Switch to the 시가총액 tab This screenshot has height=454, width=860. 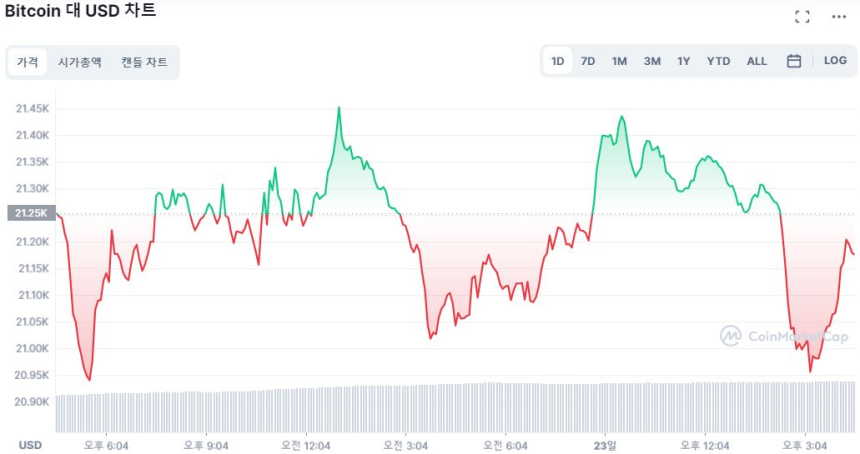click(80, 62)
